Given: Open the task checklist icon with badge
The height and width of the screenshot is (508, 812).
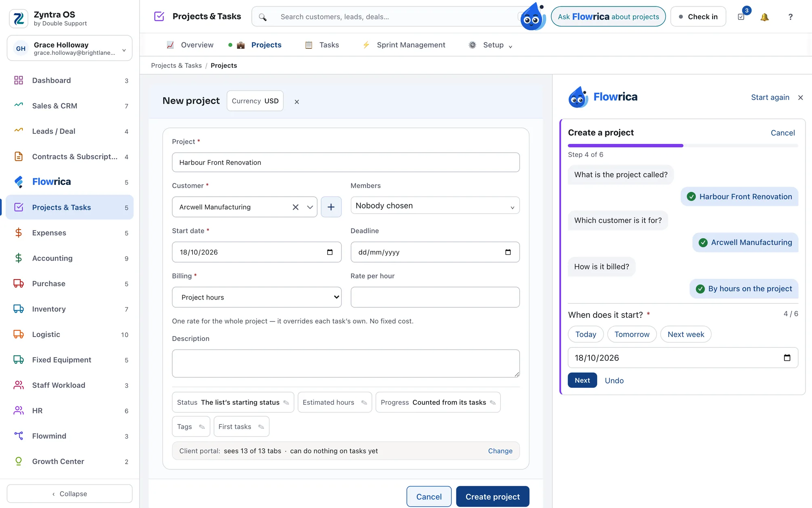Looking at the screenshot, I should tap(741, 17).
